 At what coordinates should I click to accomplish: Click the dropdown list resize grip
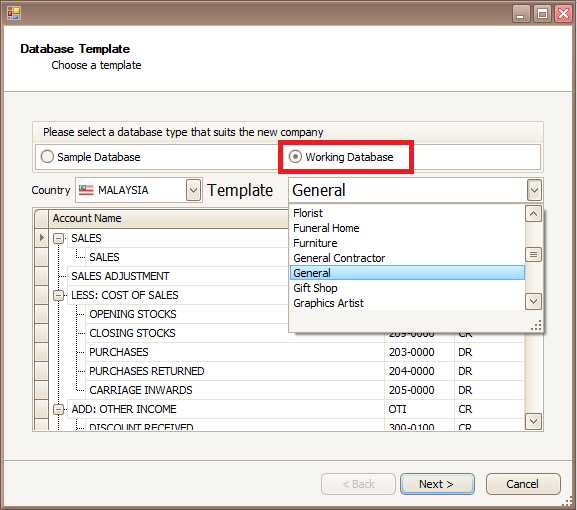[x=537, y=325]
